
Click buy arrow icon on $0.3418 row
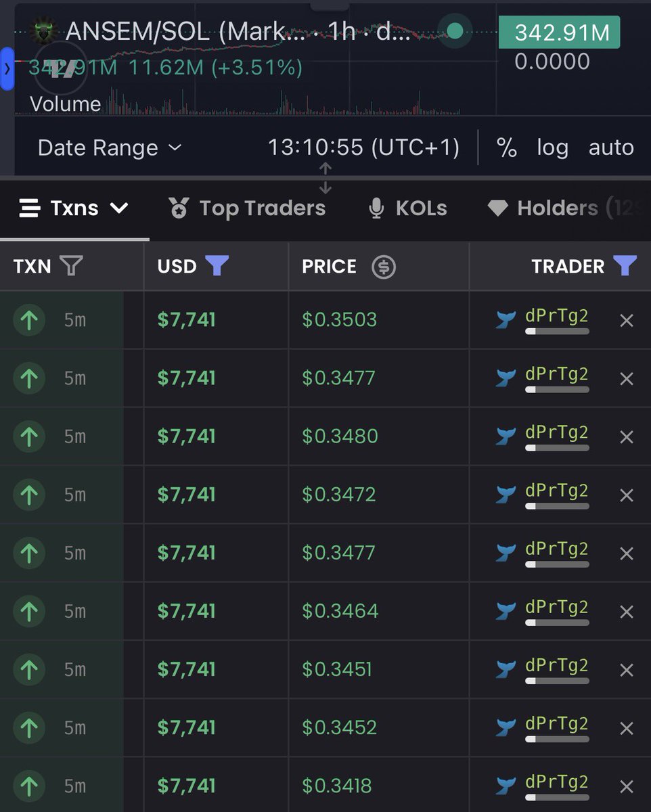coord(28,786)
